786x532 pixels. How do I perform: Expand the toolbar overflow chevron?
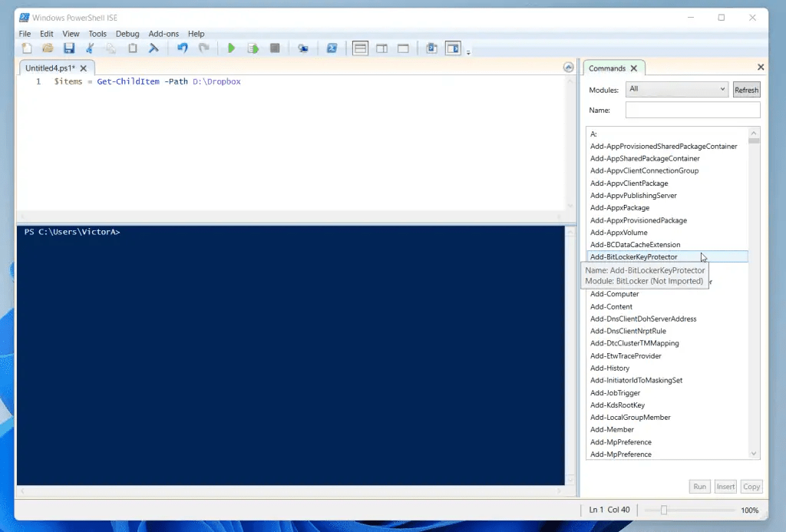pos(470,51)
